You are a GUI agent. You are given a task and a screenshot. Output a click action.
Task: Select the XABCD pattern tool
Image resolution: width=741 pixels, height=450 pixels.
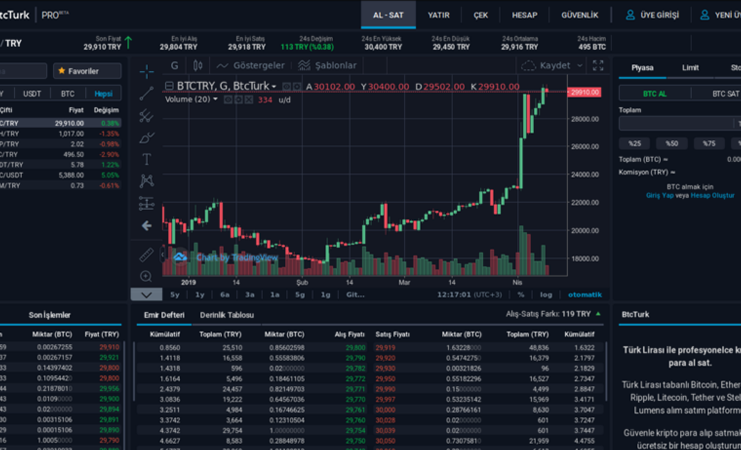146,181
